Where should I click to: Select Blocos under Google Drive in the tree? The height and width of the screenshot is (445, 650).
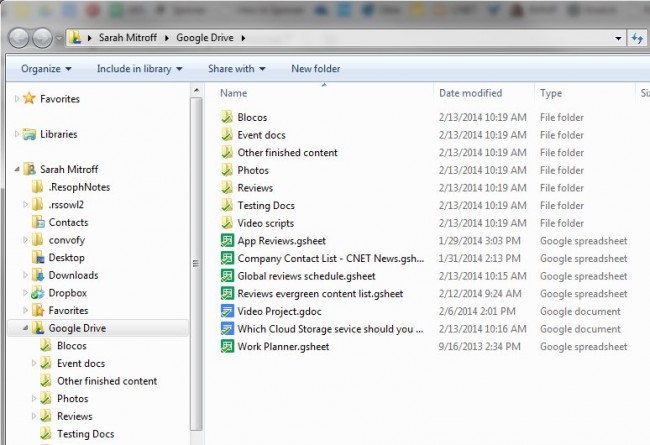72,346
